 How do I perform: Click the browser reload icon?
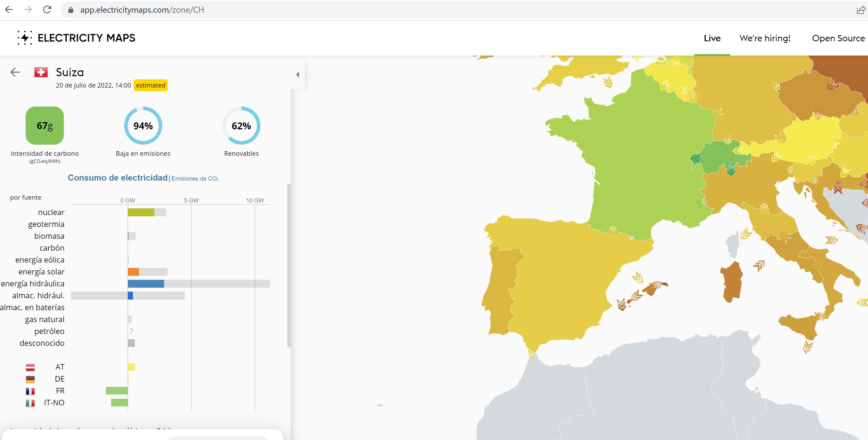tap(47, 10)
